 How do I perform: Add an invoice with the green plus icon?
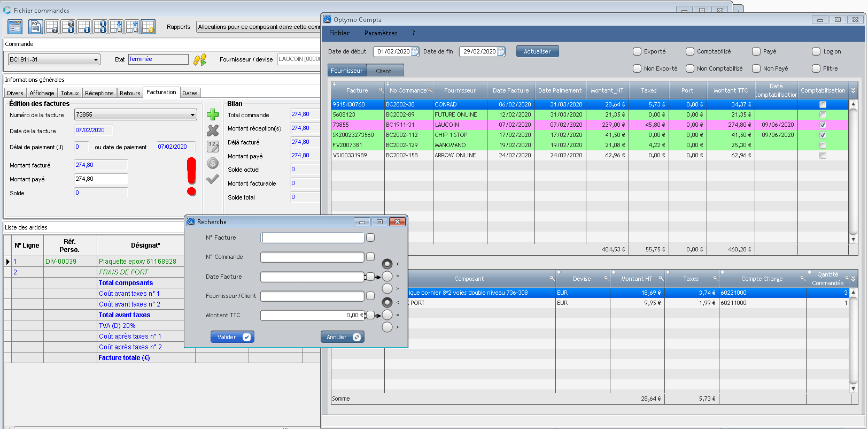tap(213, 114)
